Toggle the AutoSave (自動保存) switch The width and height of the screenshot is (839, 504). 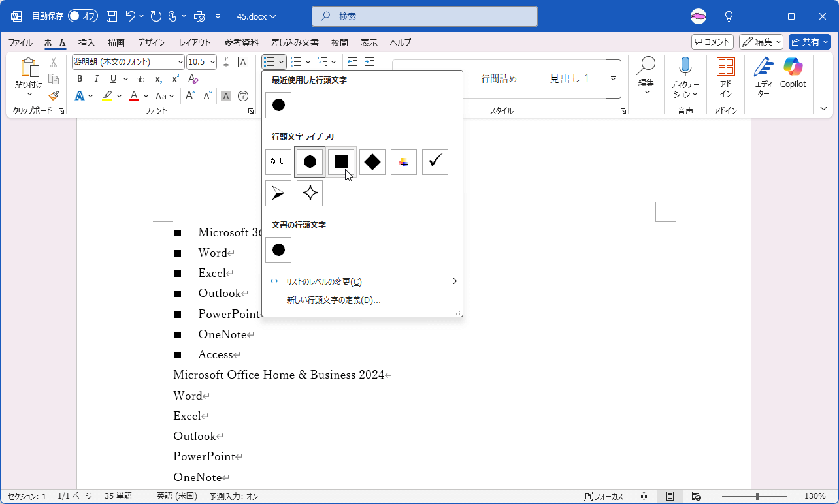click(83, 16)
